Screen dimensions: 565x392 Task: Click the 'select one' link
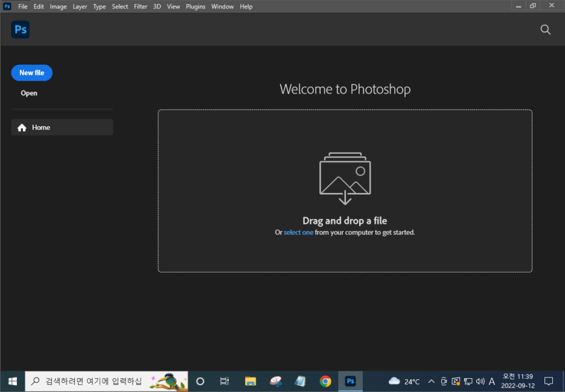(x=298, y=233)
